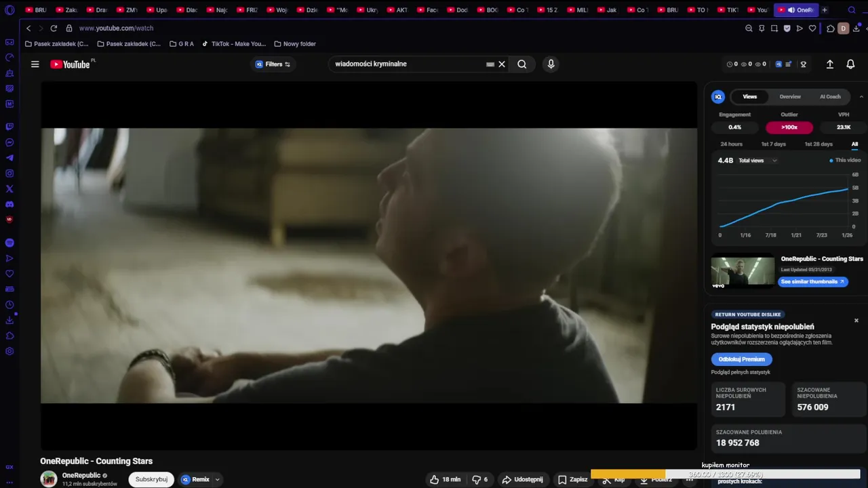
Task: Click Udostępnij share button
Action: (x=522, y=479)
